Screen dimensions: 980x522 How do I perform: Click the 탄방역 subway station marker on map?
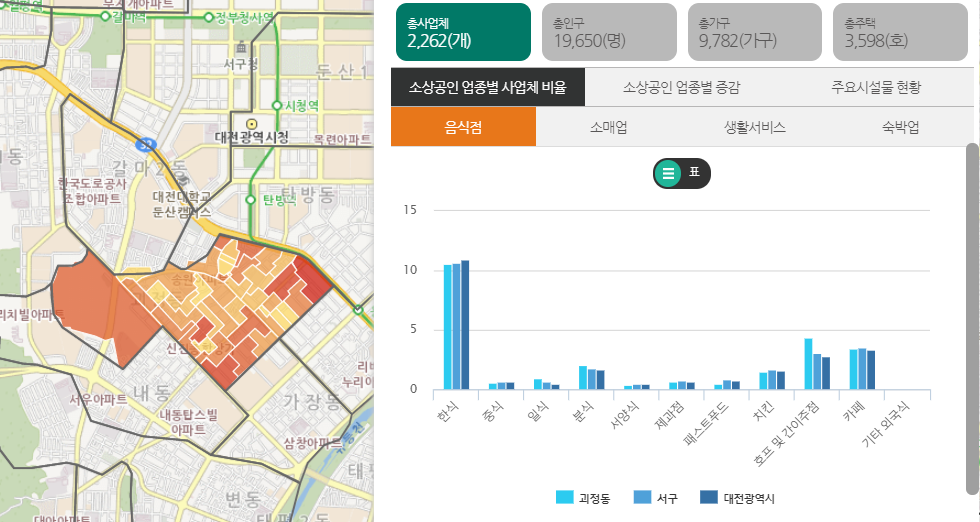[251, 200]
